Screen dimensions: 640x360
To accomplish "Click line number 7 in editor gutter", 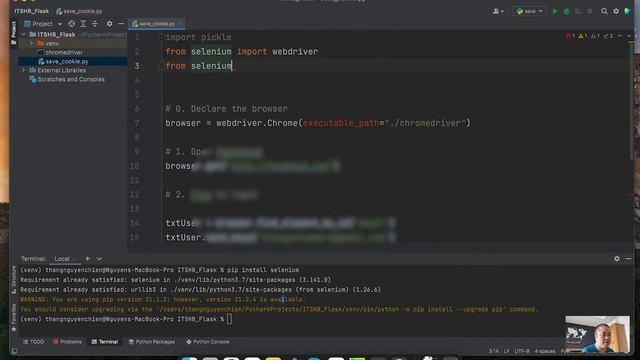I will tap(137, 123).
